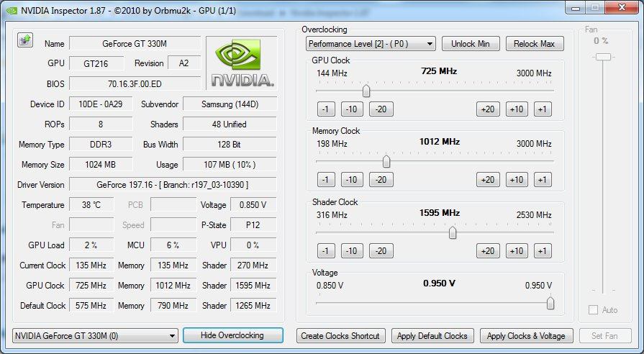
Task: Click the Current Clock value 135 MHz
Action: tap(91, 265)
